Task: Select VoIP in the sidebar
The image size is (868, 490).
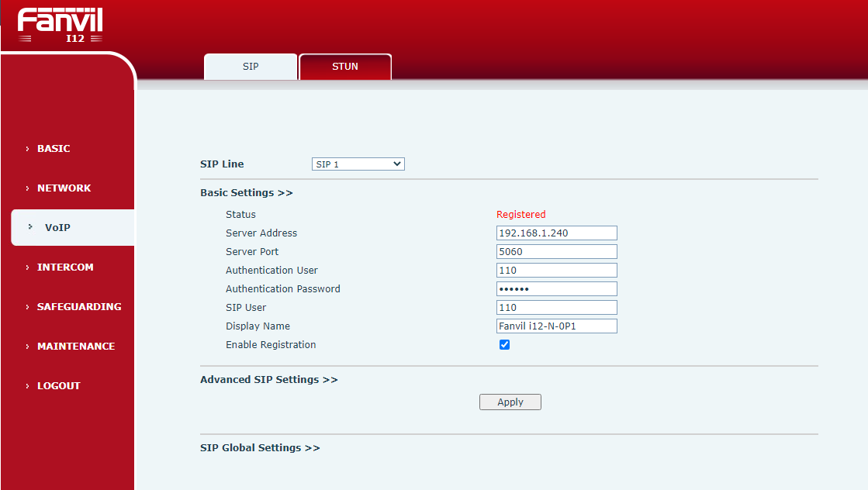Action: (57, 228)
